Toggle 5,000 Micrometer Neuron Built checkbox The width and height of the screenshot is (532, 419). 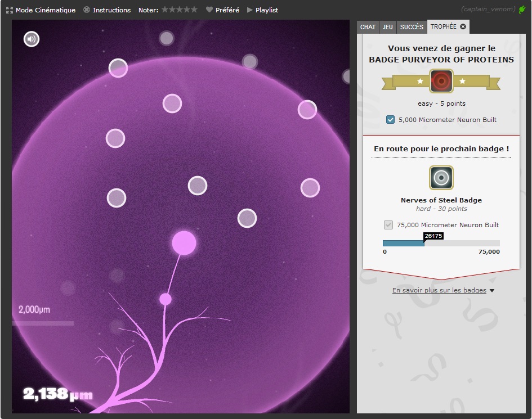pos(391,119)
